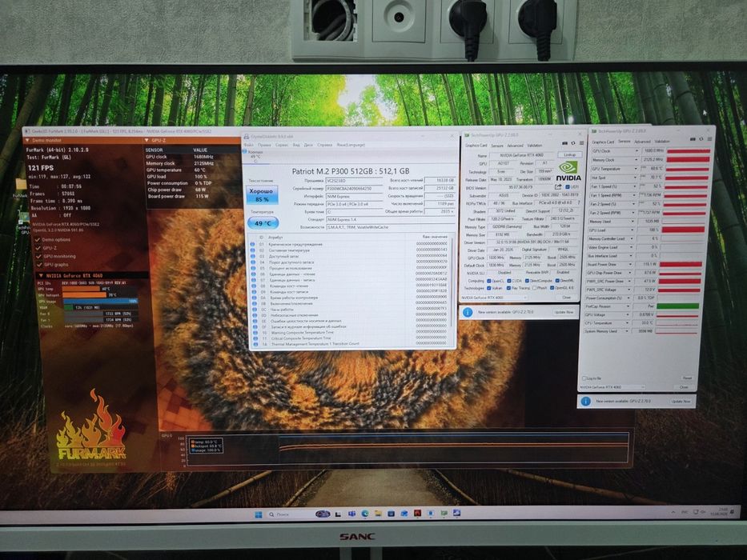Click the green PerfCap Reason bar
This screenshot has height=560, width=747.
pyautogui.click(x=677, y=306)
